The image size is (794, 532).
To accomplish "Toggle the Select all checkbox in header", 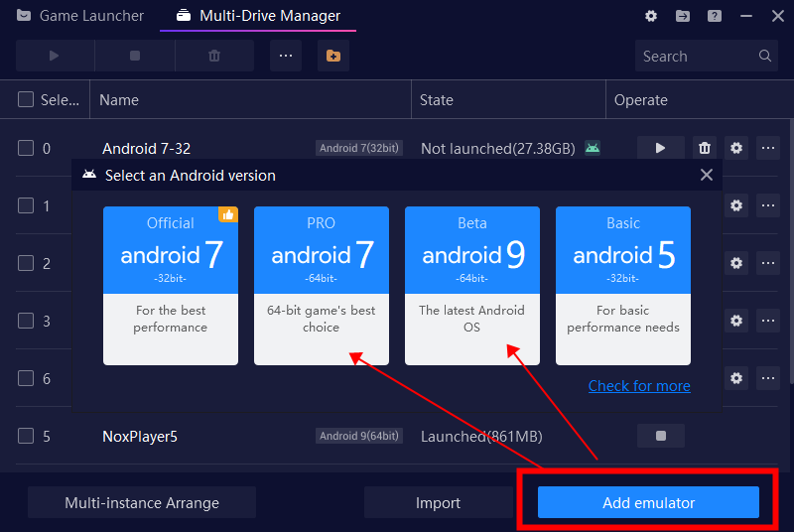I will coord(26,99).
